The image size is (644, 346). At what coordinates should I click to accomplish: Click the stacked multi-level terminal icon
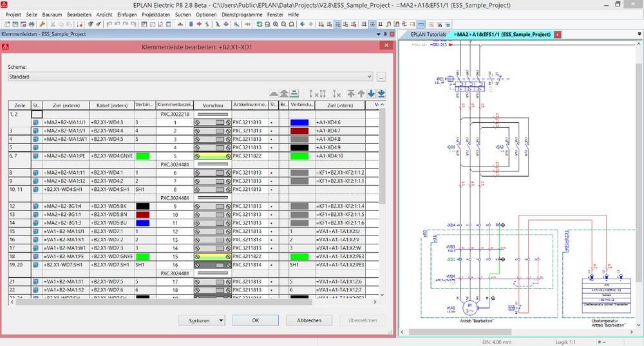284,93
